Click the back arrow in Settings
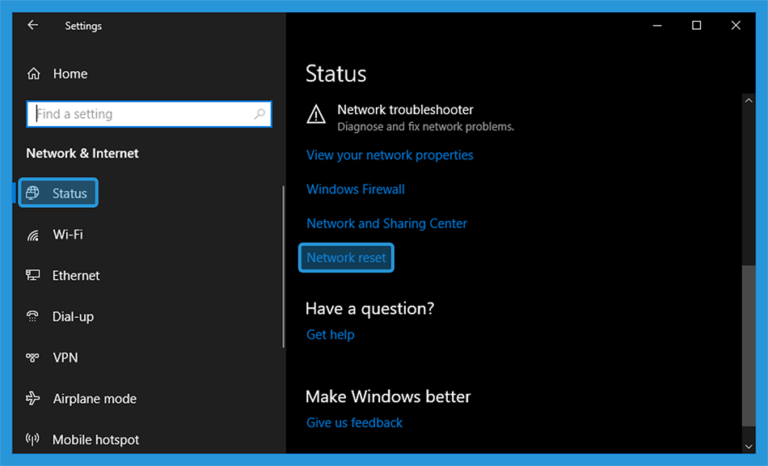Screen dimensions: 768x466 click(33, 25)
